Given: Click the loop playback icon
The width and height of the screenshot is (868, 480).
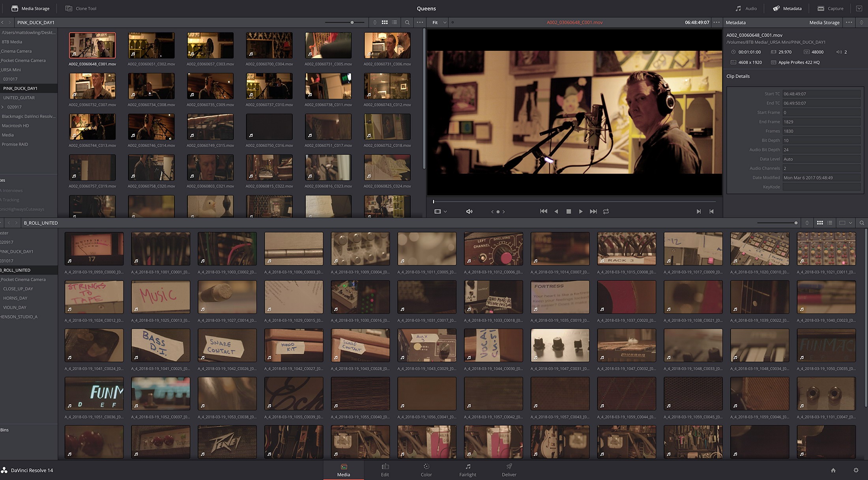Looking at the screenshot, I should tap(606, 211).
